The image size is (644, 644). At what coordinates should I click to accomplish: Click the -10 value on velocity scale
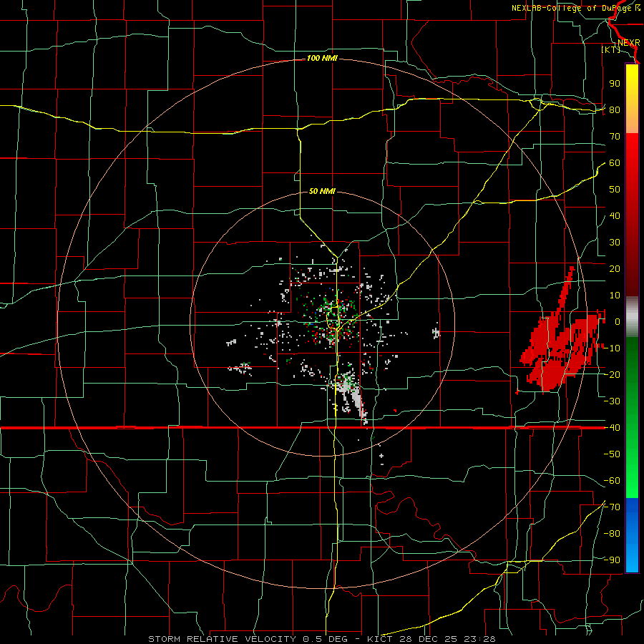coord(612,348)
